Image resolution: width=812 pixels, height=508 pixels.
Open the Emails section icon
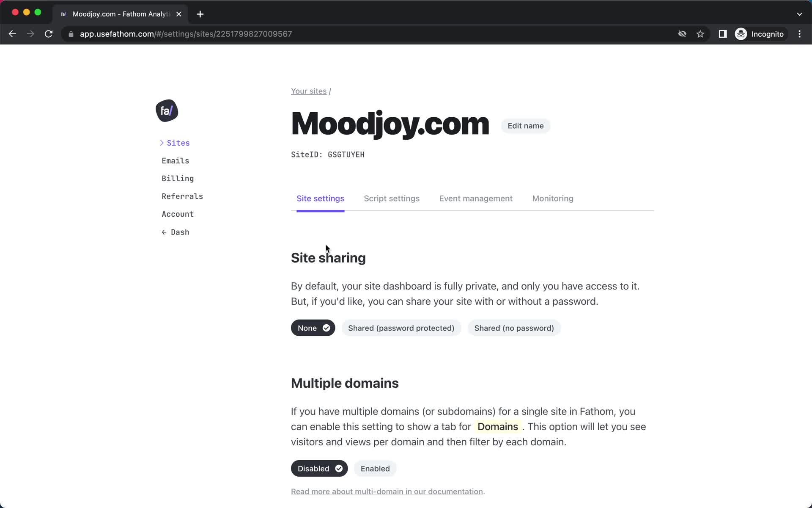coord(176,160)
